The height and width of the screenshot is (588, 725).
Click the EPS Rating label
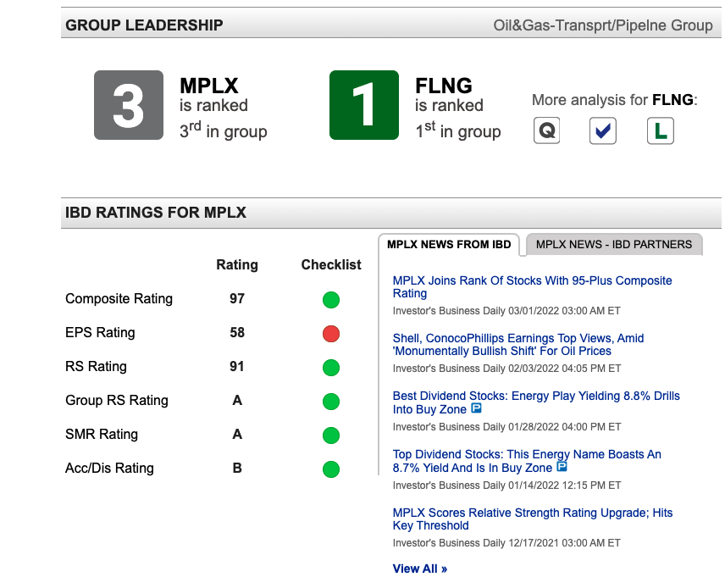click(x=100, y=333)
